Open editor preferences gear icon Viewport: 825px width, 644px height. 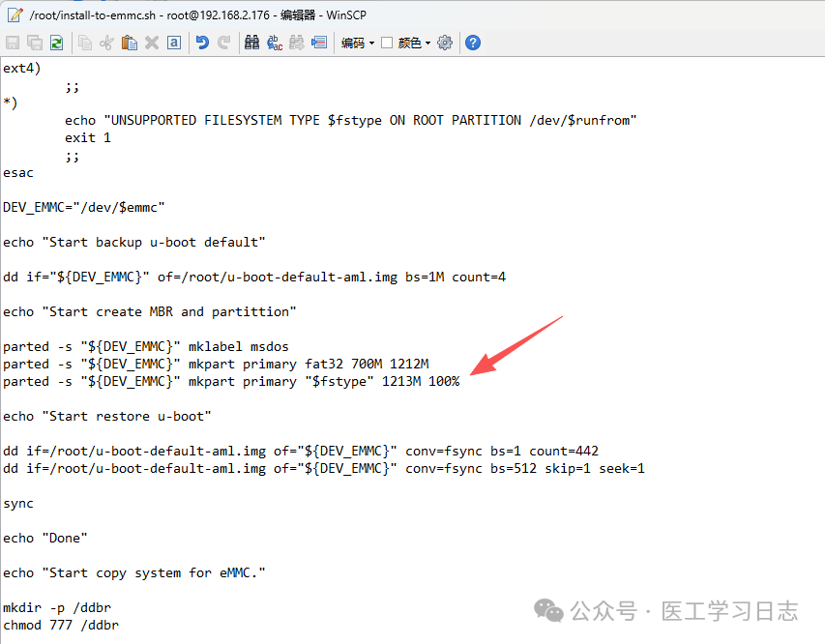tap(445, 43)
